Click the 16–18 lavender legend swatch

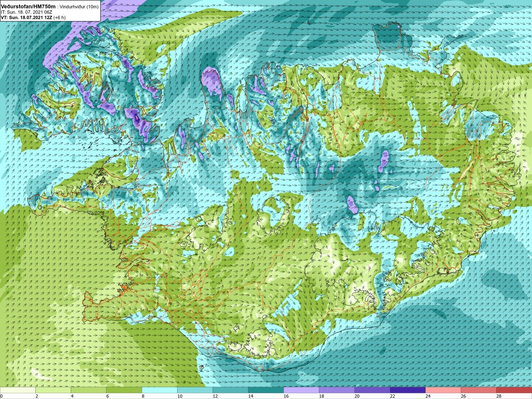pyautogui.click(x=301, y=390)
